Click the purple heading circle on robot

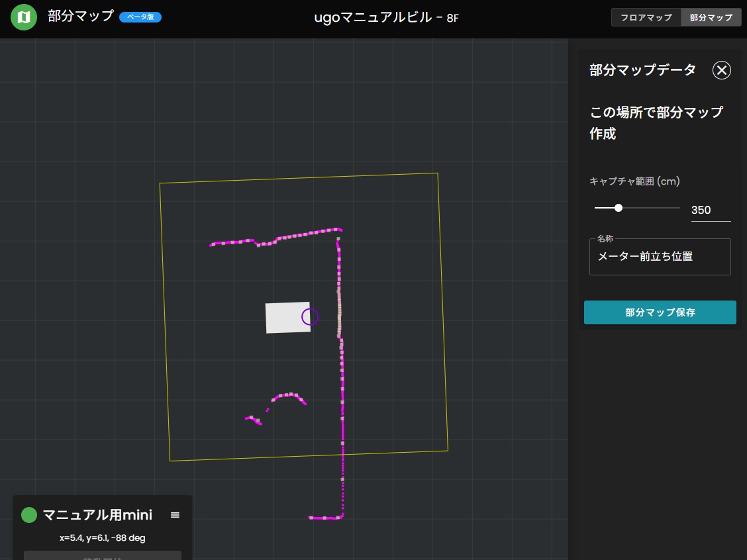point(310,316)
